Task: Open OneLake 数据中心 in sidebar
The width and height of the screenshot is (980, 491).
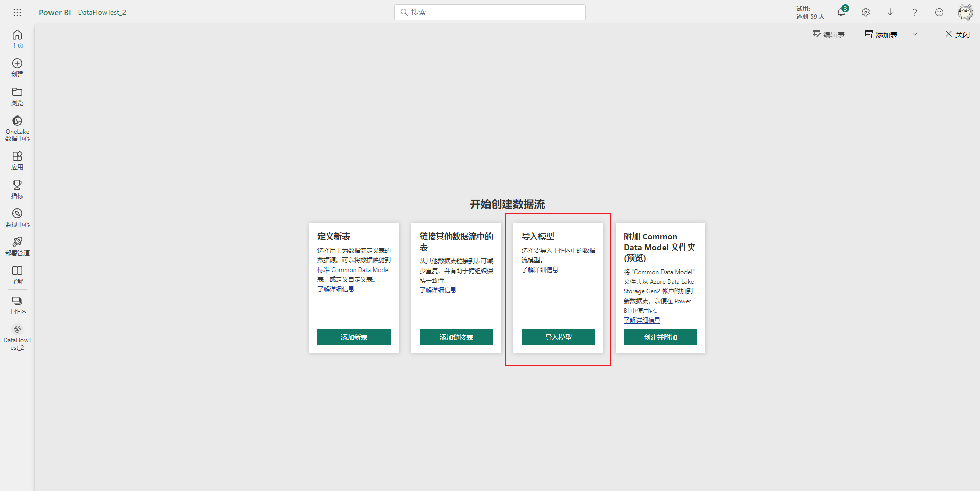Action: 17,128
